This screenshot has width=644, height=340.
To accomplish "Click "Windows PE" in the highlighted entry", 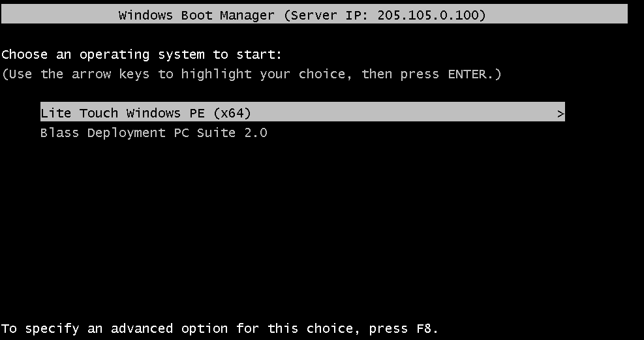I will (165, 113).
